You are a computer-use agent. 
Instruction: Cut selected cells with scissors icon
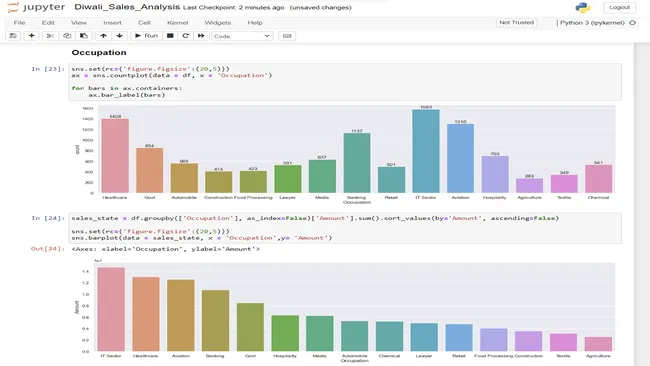point(50,36)
